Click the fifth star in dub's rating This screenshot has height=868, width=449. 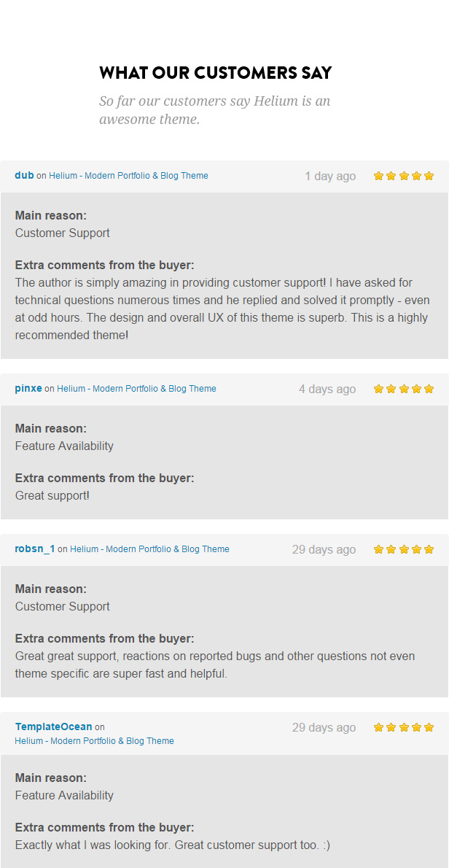[429, 176]
